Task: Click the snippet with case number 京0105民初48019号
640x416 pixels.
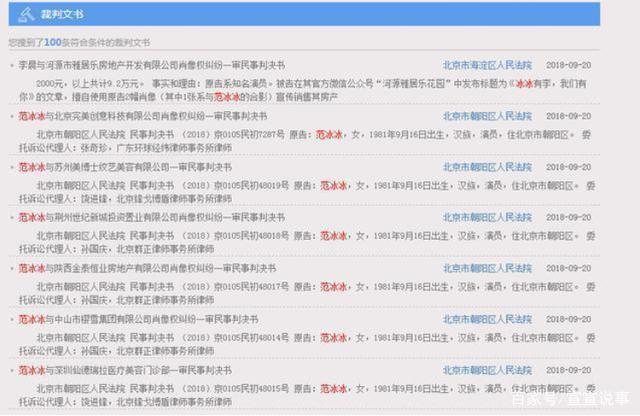Action: [307, 192]
